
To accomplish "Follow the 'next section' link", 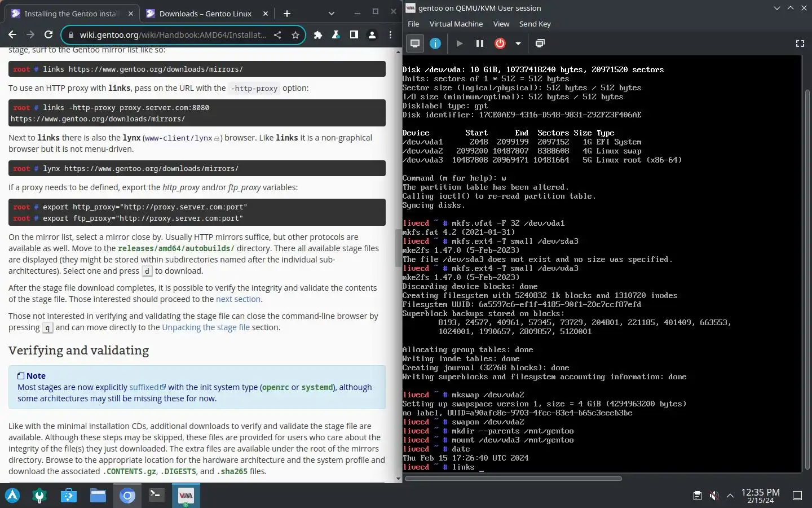I will pyautogui.click(x=238, y=299).
